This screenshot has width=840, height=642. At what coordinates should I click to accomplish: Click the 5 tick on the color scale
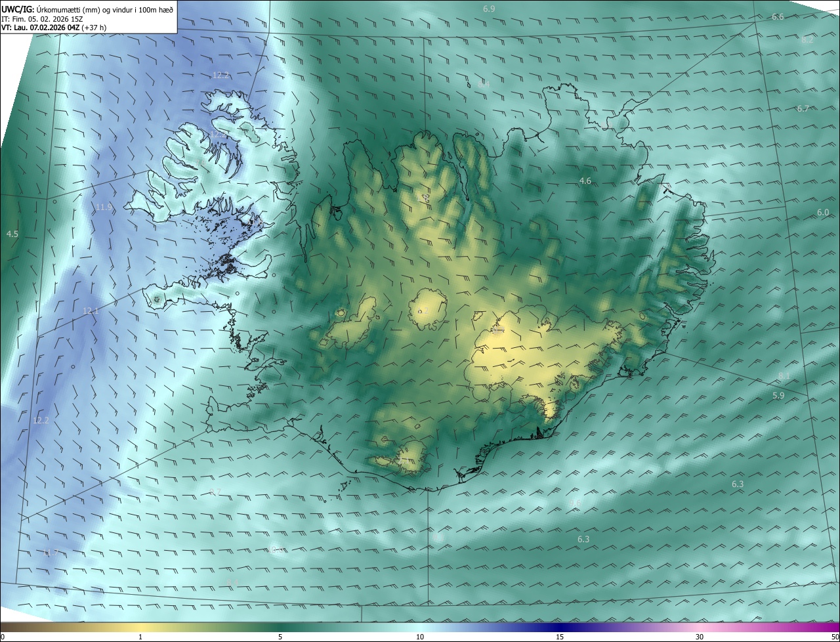pyautogui.click(x=280, y=637)
